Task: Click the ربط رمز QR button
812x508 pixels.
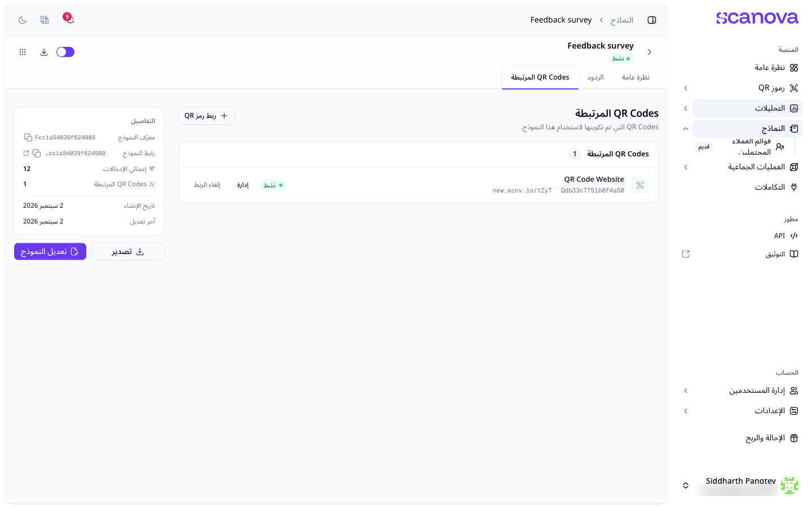Action: 206,116
